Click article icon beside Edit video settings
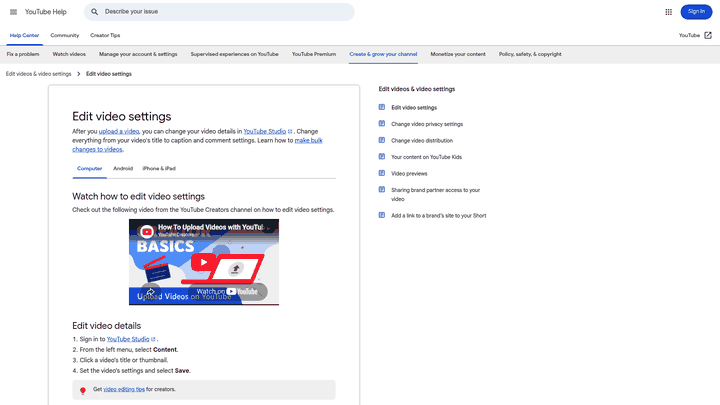Image resolution: width=720 pixels, height=405 pixels. click(382, 107)
